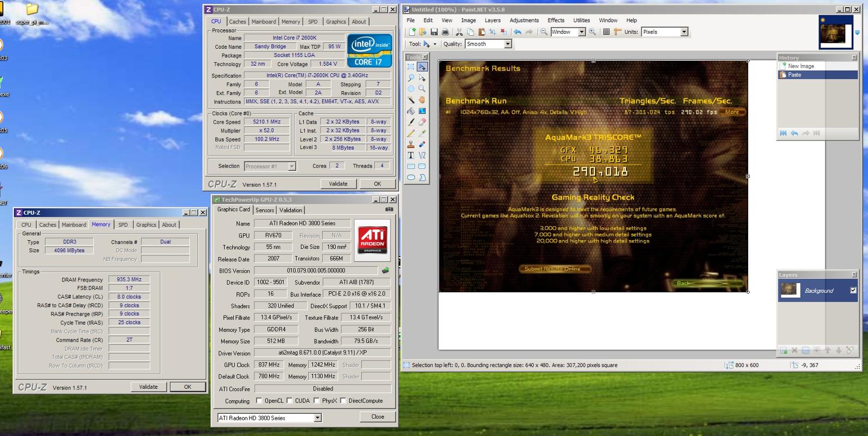Screen dimensions: 868x436
Task: Click the Print icon in Paint.NET toolbar
Action: point(445,32)
